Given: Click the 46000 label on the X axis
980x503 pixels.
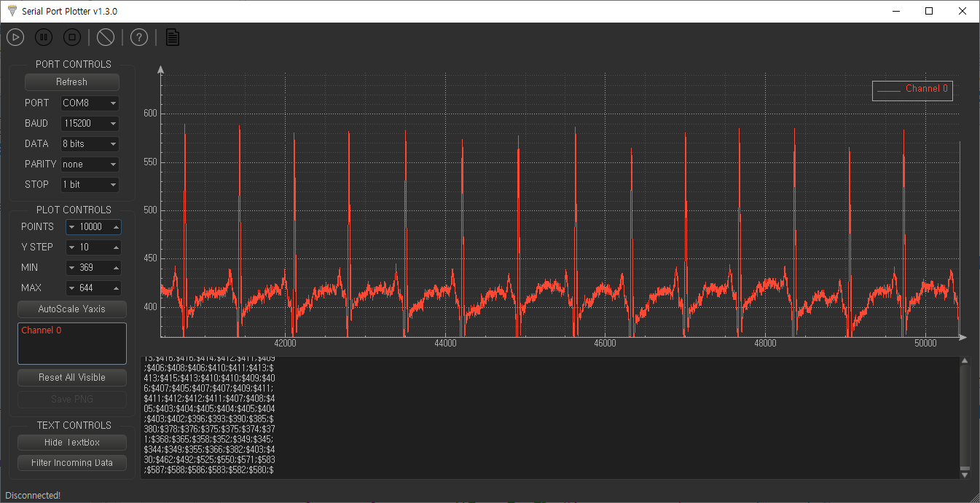Looking at the screenshot, I should tap(605, 343).
